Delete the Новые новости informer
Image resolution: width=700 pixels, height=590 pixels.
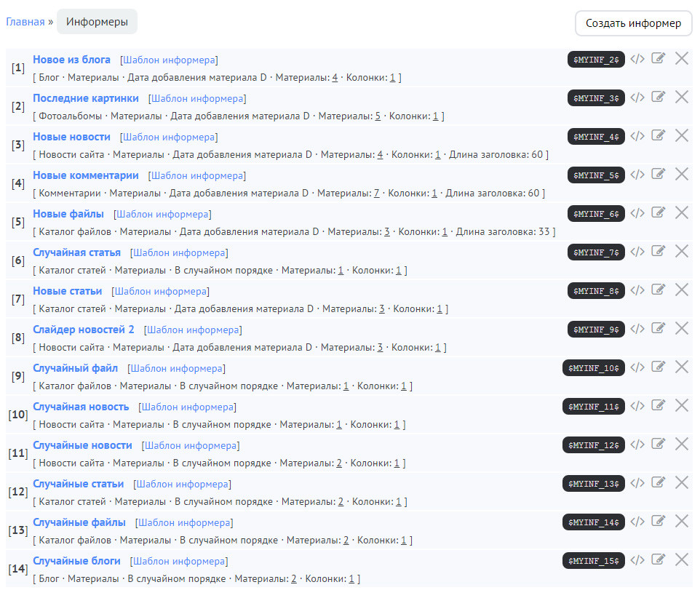(682, 135)
